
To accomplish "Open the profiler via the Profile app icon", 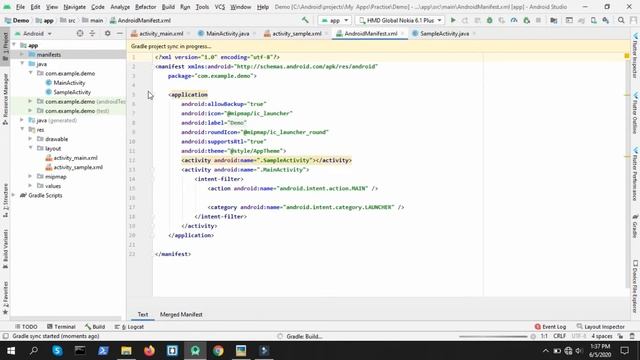I will point(514,20).
